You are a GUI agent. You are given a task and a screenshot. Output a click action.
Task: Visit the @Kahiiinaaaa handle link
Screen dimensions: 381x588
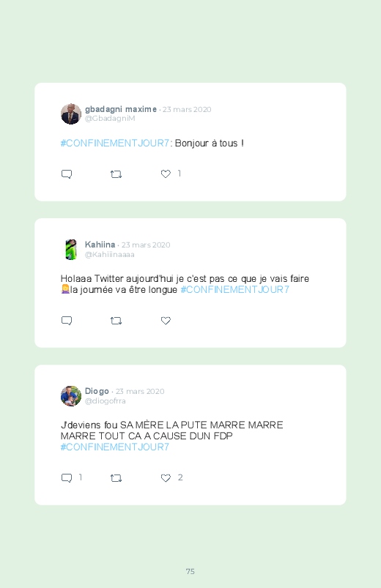tap(109, 255)
